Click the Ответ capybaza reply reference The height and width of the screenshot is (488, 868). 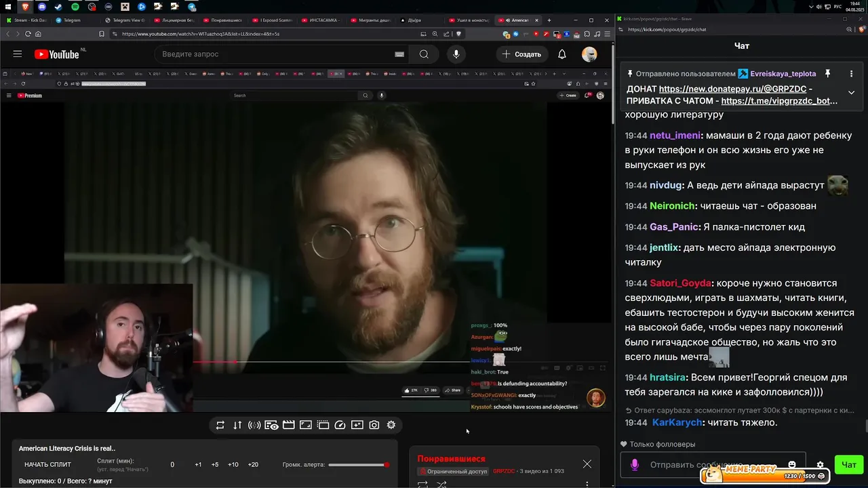tap(739, 410)
